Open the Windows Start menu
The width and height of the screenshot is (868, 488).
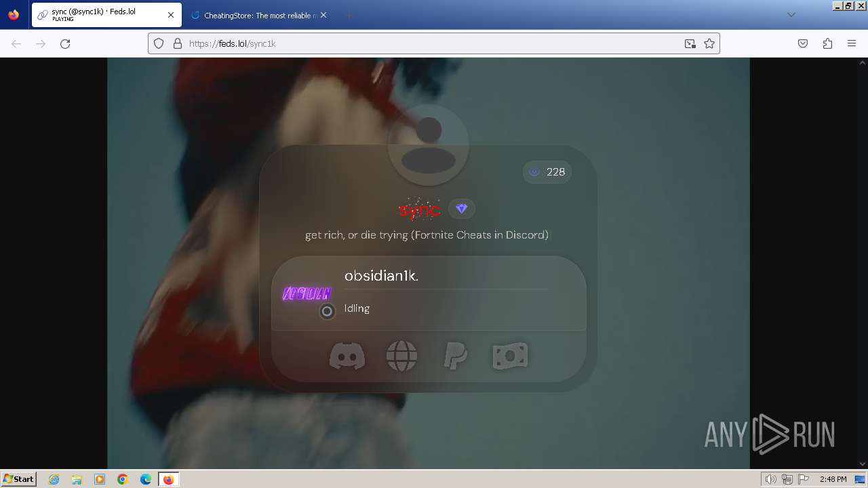[x=18, y=479]
